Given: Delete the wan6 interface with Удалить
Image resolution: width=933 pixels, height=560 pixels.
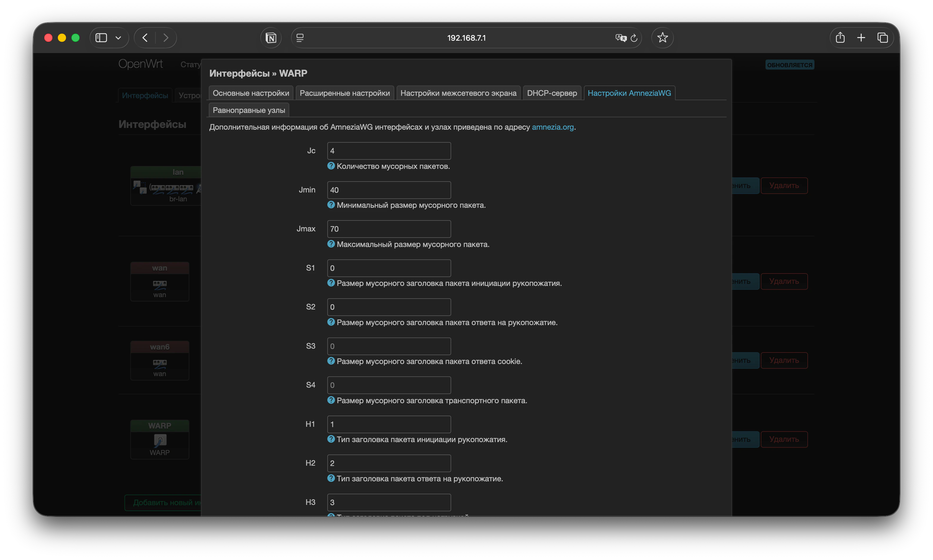Looking at the screenshot, I should (784, 360).
